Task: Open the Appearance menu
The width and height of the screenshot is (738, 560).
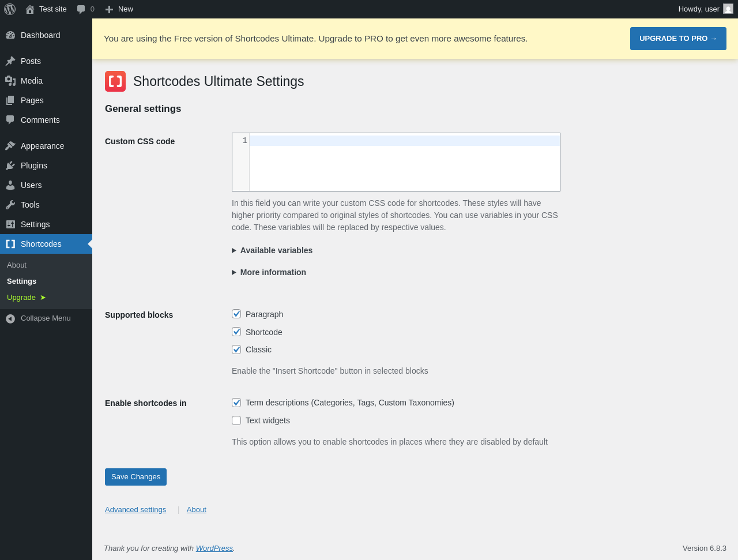Action: point(42,146)
